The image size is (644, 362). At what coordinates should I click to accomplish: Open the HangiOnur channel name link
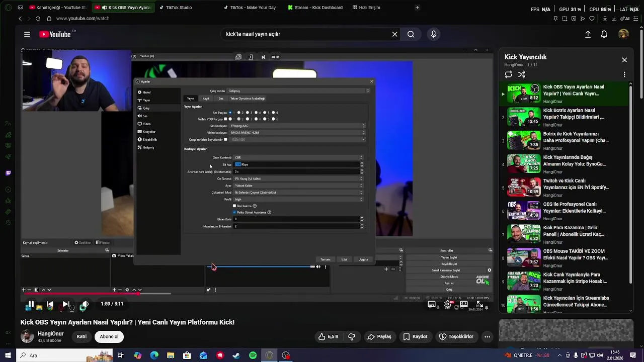pyautogui.click(x=51, y=334)
